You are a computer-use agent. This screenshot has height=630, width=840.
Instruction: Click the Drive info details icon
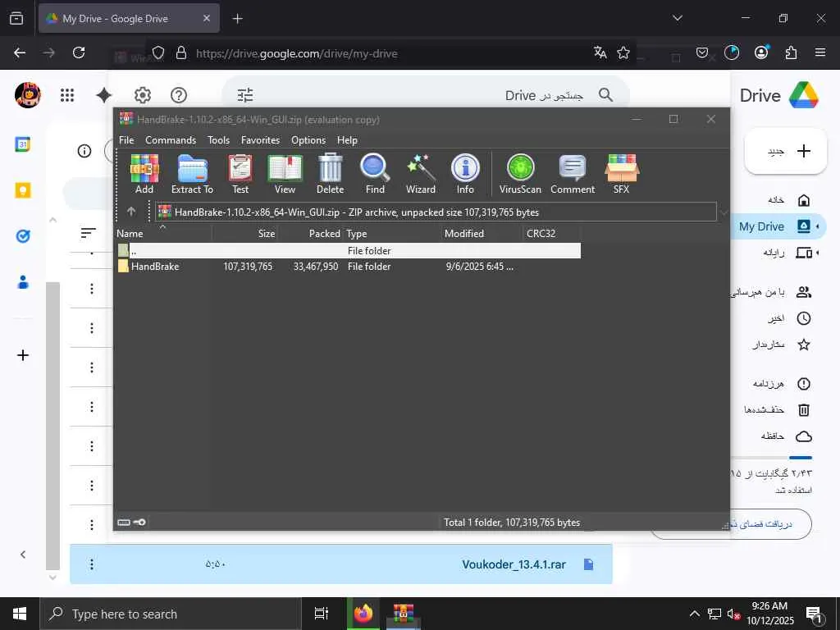84,151
